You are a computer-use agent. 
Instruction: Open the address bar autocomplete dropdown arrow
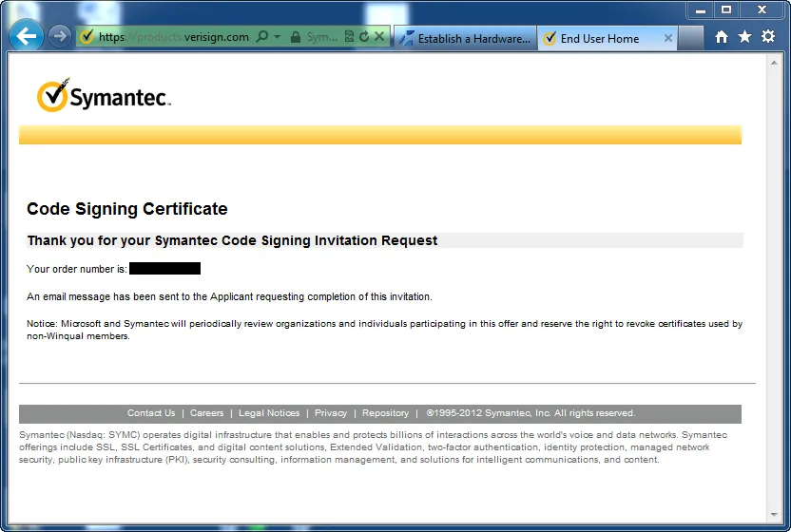point(277,36)
